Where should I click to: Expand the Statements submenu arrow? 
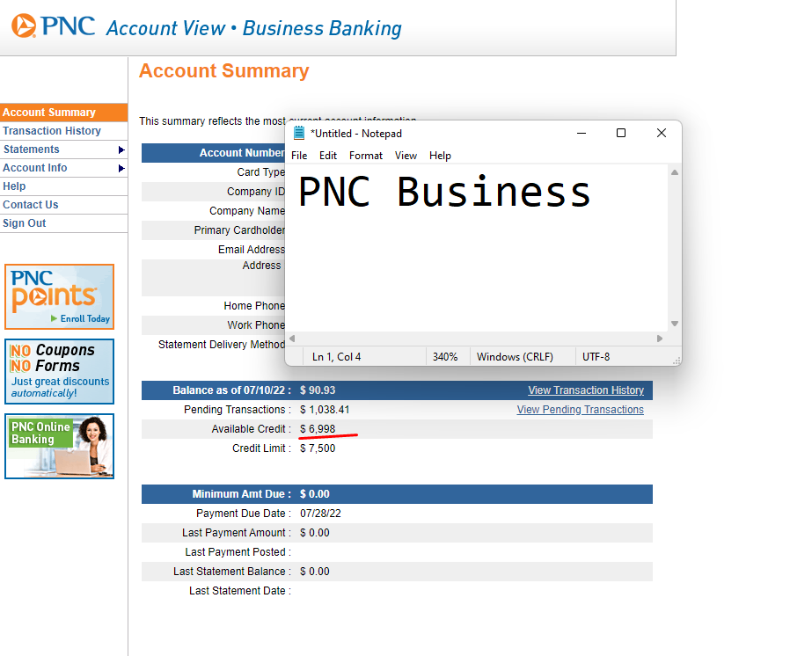click(121, 149)
